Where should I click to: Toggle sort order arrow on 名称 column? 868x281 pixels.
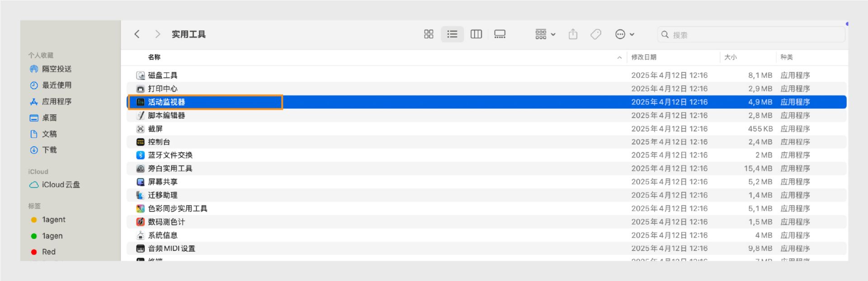[619, 57]
